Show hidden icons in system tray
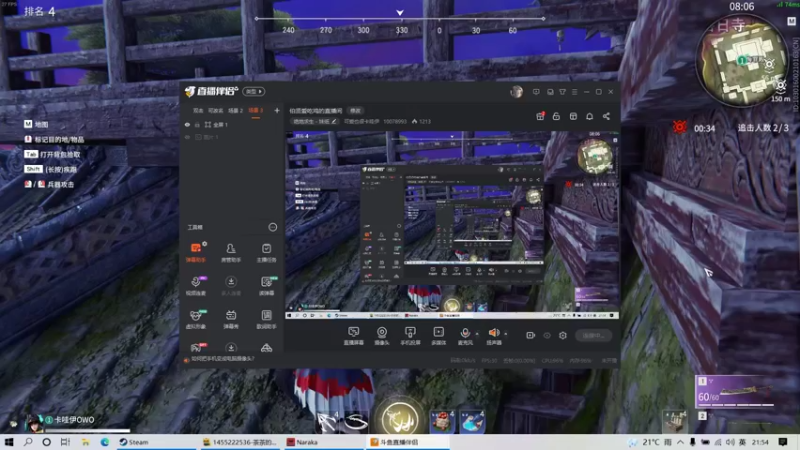The width and height of the screenshot is (800, 450). [x=680, y=442]
